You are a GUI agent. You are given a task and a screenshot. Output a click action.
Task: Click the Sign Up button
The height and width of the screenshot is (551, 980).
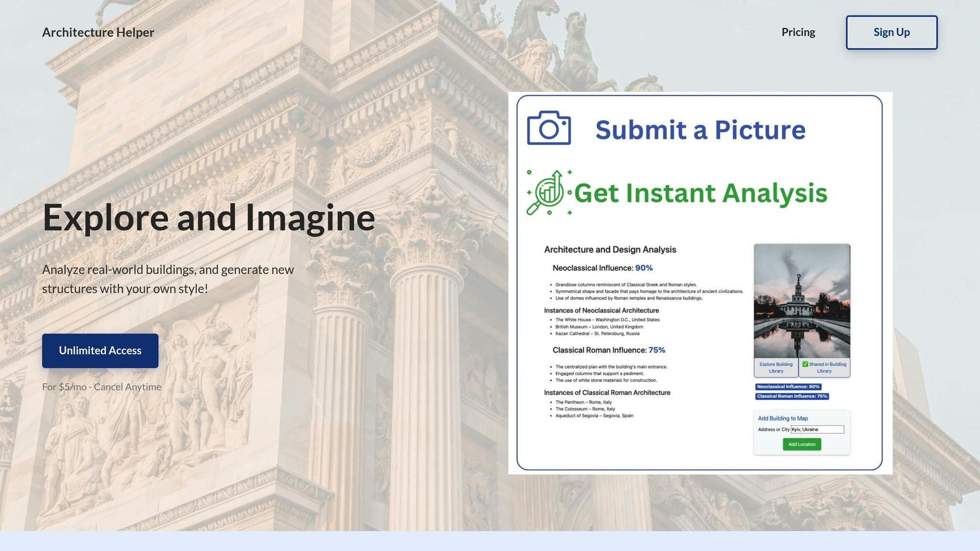pyautogui.click(x=891, y=33)
